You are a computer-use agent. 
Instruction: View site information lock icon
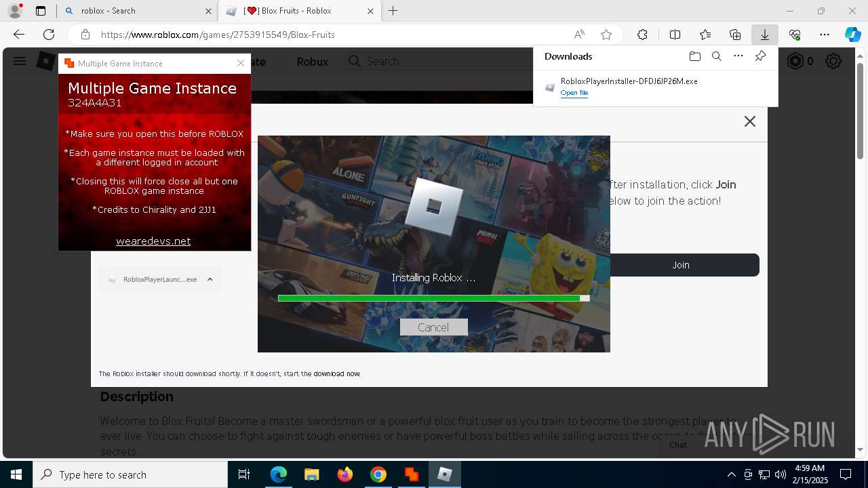[85, 35]
